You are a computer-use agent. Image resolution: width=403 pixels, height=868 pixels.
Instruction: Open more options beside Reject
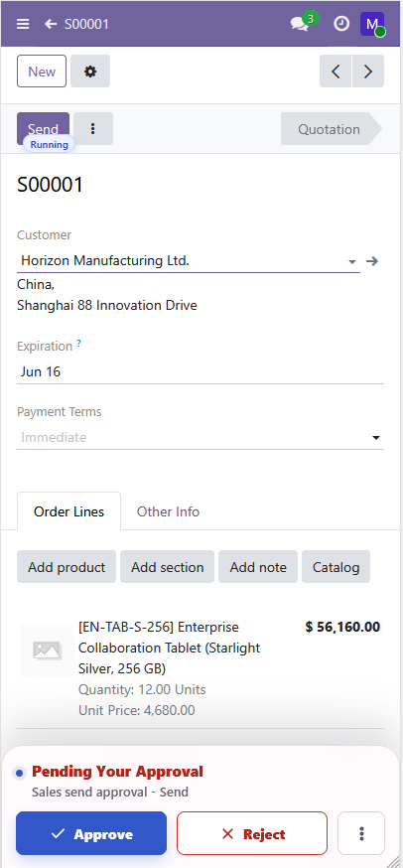361,833
